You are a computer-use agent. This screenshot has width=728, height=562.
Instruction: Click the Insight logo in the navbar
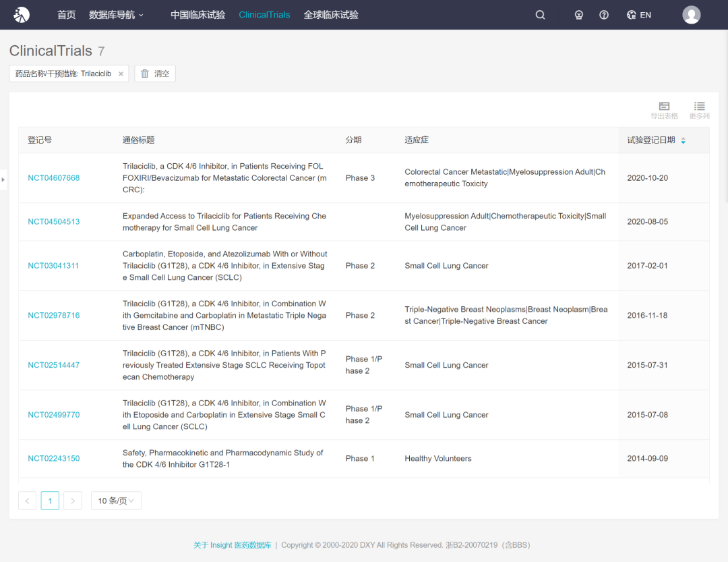pyautogui.click(x=22, y=15)
